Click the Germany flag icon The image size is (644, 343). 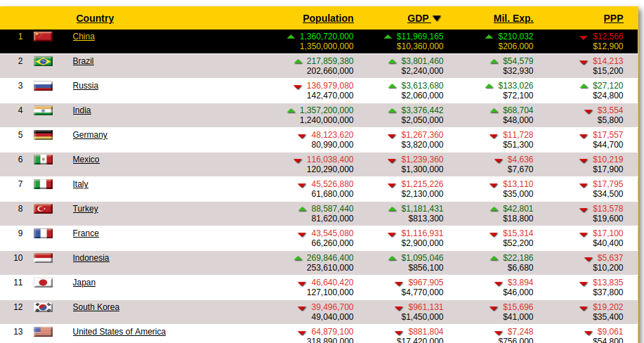(x=43, y=135)
